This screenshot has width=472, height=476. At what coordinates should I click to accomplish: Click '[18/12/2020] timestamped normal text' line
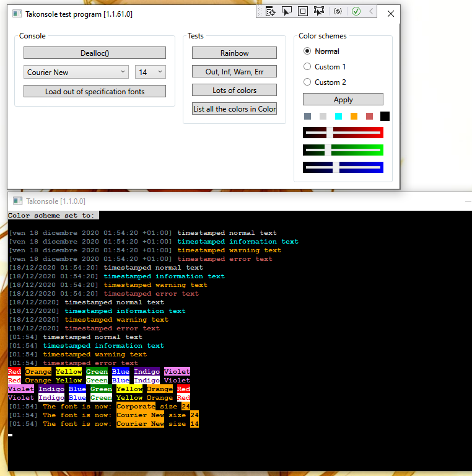(x=86, y=302)
